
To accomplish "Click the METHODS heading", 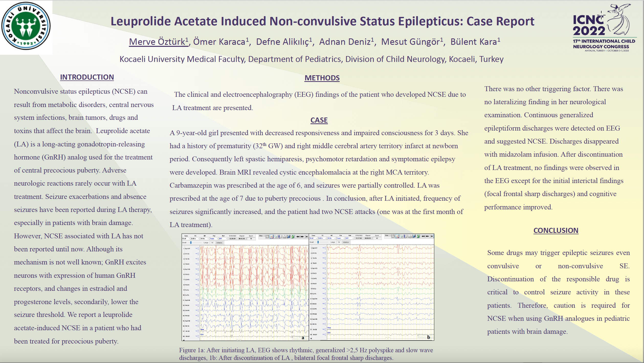I will [322, 78].
